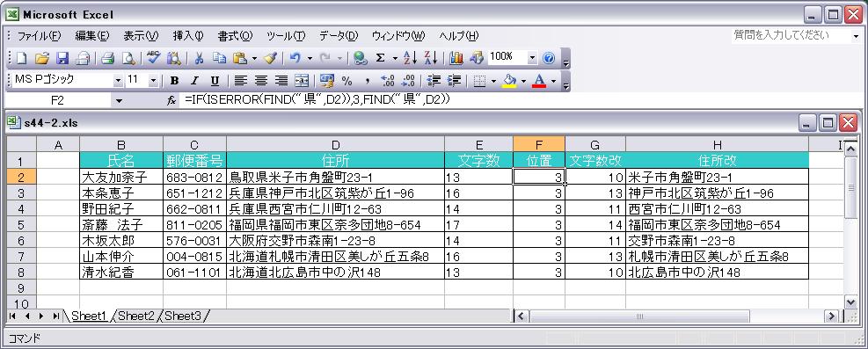This screenshot has width=868, height=349.
Task: Switch to the Sheet3 tab
Action: click(x=183, y=316)
